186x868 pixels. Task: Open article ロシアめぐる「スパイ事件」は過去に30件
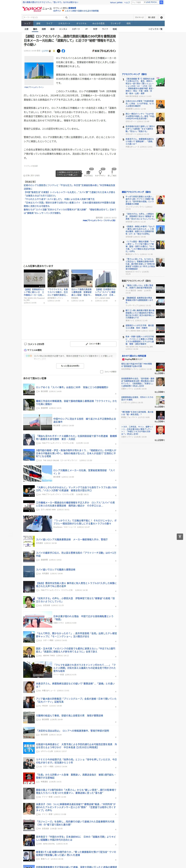point(72,387)
